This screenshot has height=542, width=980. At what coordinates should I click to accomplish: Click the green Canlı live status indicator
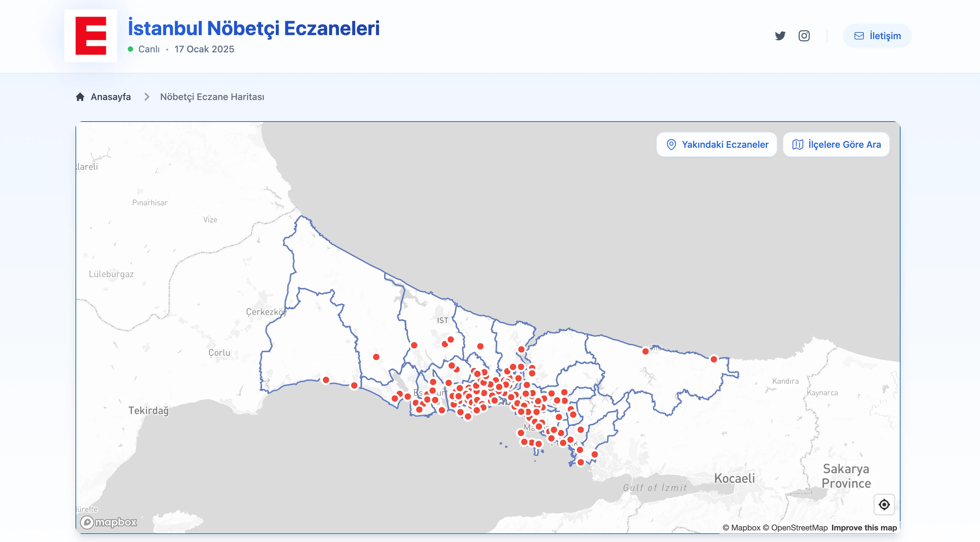tap(131, 49)
